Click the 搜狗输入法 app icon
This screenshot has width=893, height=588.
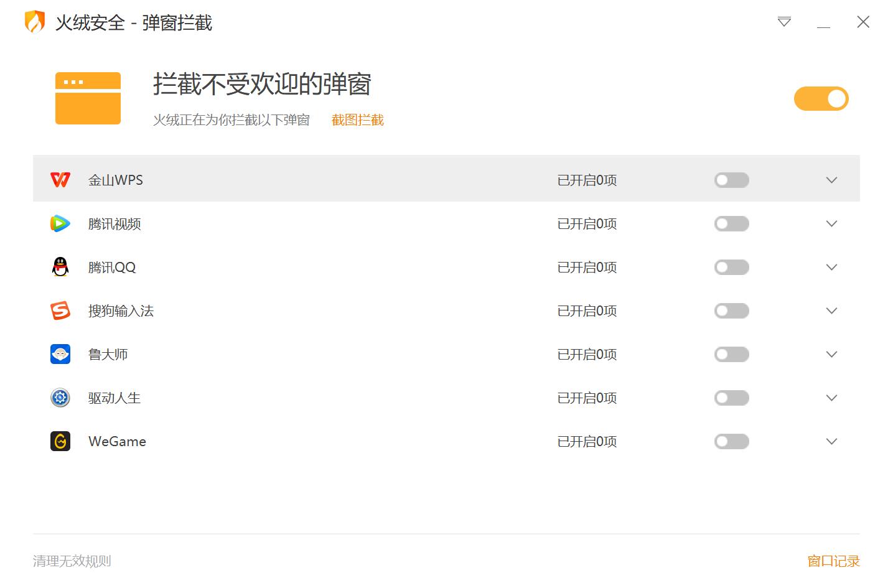point(60,310)
